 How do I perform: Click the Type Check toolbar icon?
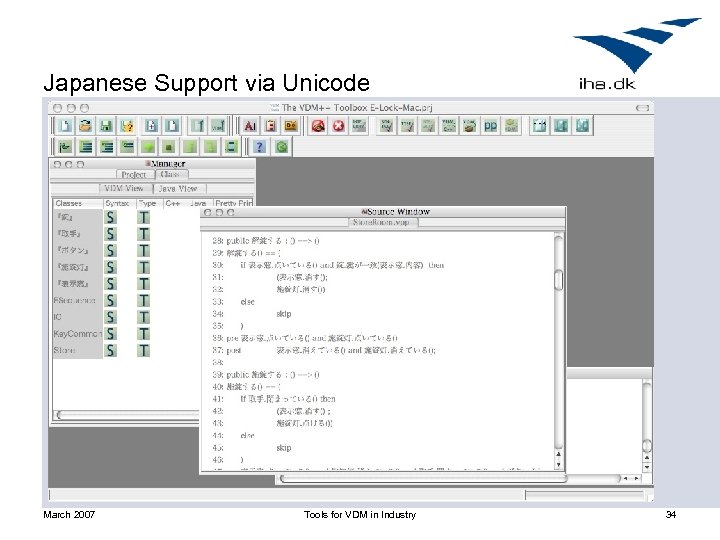click(407, 126)
